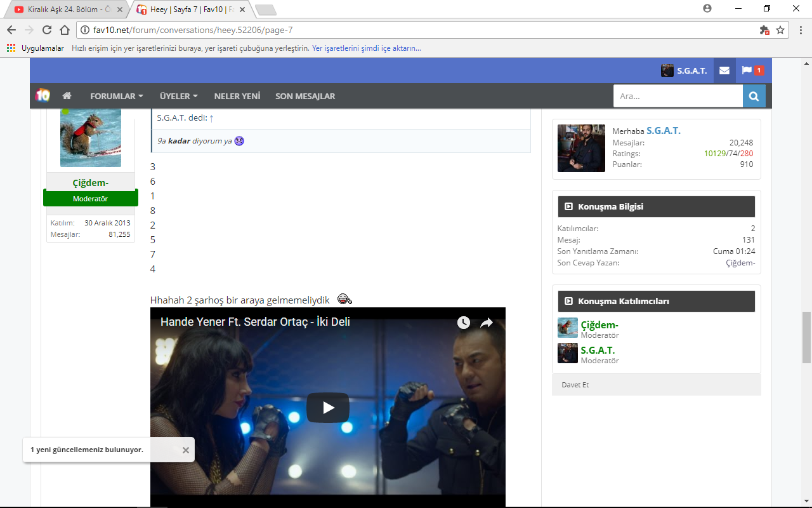Click the Fav10 logo icon
Image resolution: width=812 pixels, height=508 pixels.
tap(43, 95)
